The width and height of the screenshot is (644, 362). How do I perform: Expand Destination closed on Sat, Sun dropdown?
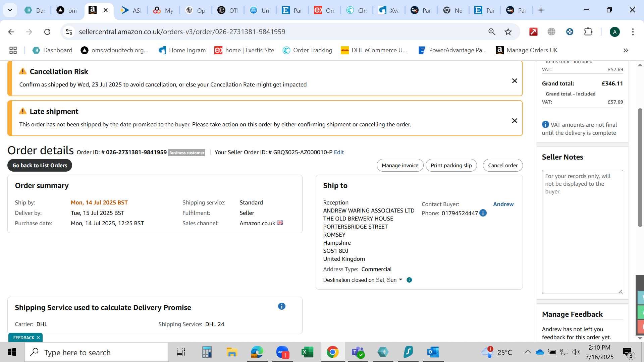point(363,280)
